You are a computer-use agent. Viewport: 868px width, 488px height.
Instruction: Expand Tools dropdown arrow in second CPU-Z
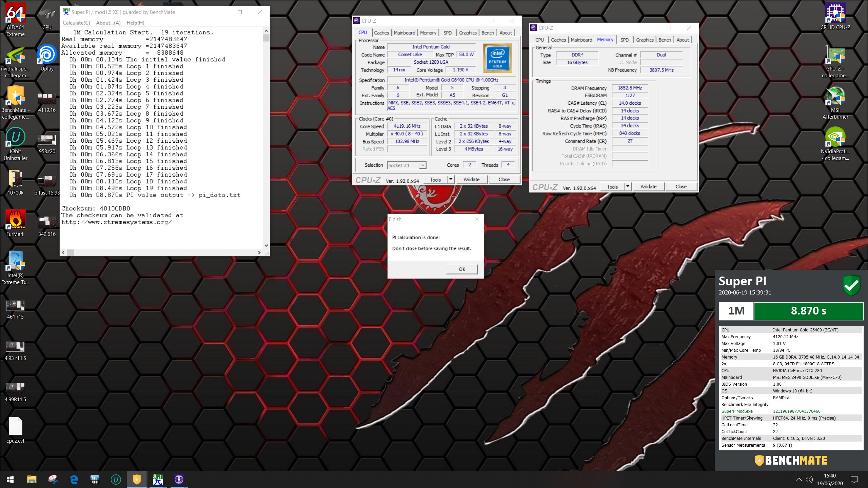coord(628,186)
